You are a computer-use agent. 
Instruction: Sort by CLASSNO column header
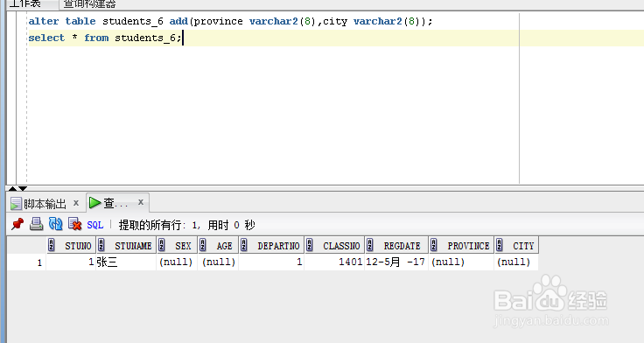click(334, 246)
